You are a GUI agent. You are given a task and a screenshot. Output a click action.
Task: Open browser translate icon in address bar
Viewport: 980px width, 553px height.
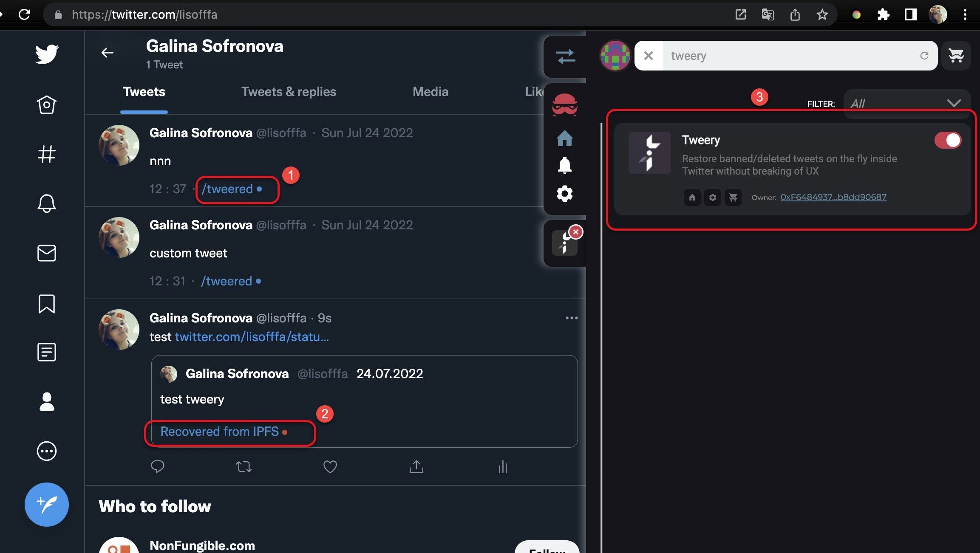pyautogui.click(x=768, y=14)
